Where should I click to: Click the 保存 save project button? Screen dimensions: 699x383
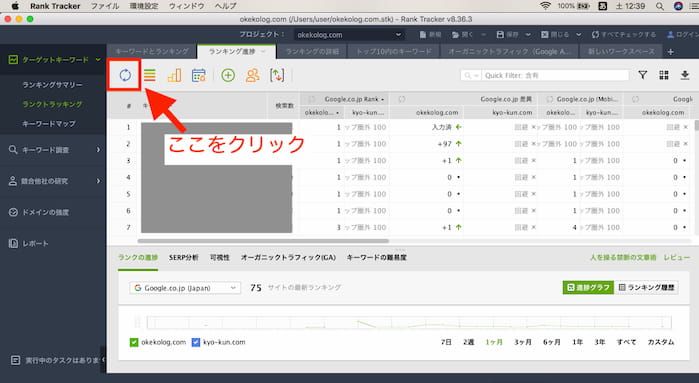point(507,34)
